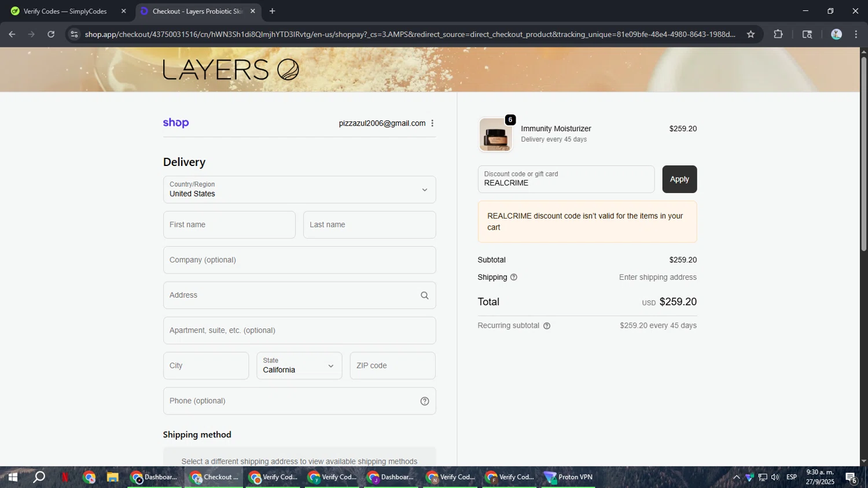Expand the Country/Region dropdown
The width and height of the screenshot is (868, 488).
tap(299, 190)
